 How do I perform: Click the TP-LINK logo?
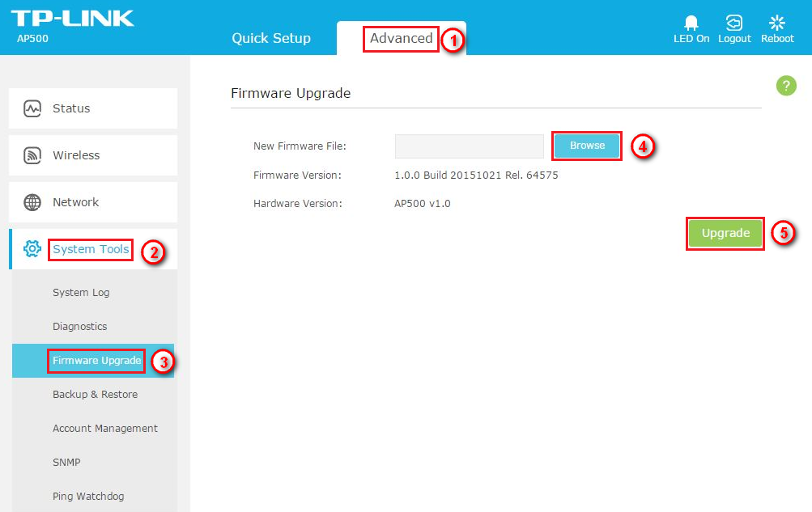pyautogui.click(x=73, y=18)
